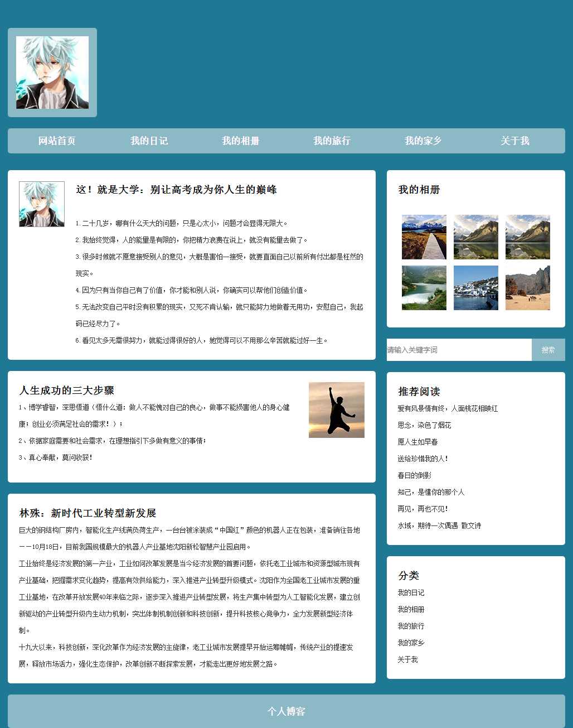
Task: Open article title 人生成功的三大步骤
Action: [x=67, y=390]
